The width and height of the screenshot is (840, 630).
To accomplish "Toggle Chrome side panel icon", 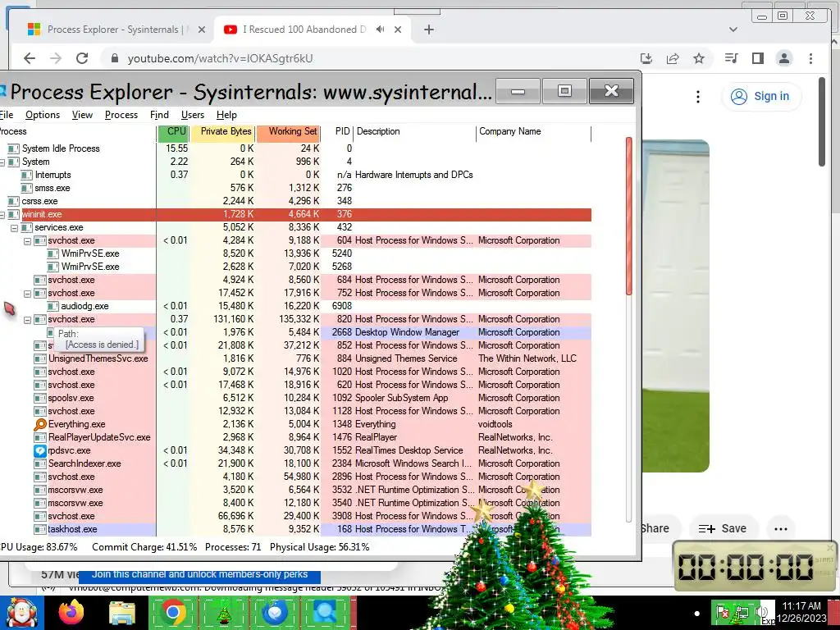I will pos(757,58).
